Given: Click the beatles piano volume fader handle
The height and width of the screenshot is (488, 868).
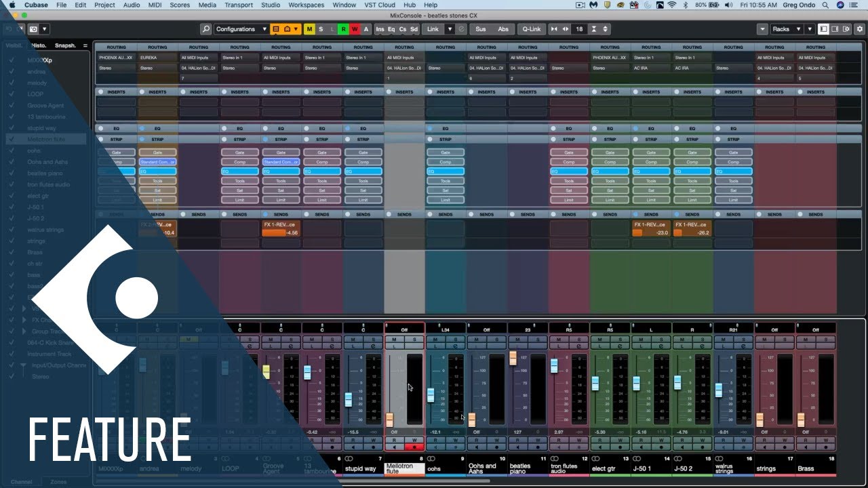Looking at the screenshot, I should click(513, 358).
